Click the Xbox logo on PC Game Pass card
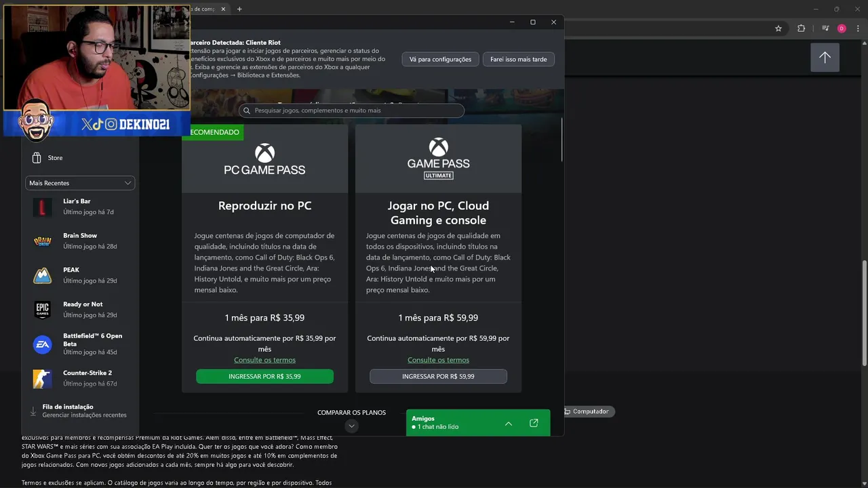Screen dimensions: 868x488 click(x=264, y=152)
